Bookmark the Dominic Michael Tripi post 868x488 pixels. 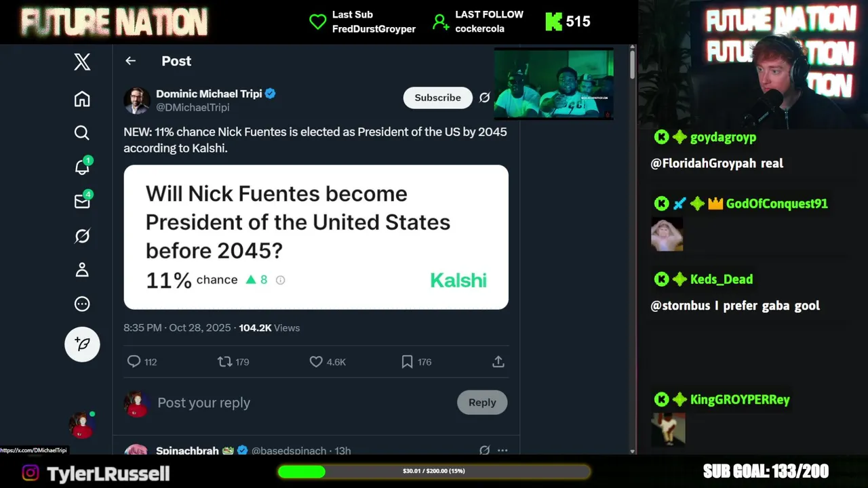tap(407, 362)
